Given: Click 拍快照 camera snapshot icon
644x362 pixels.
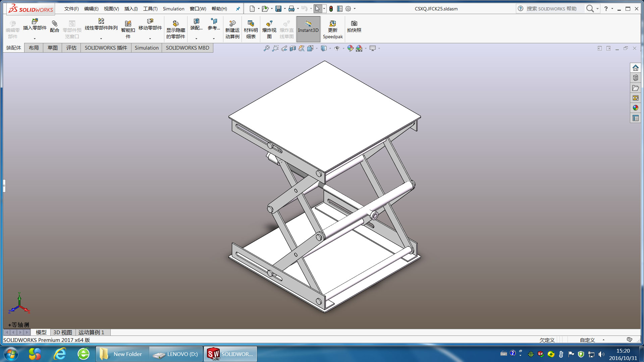Looking at the screenshot, I should [354, 24].
